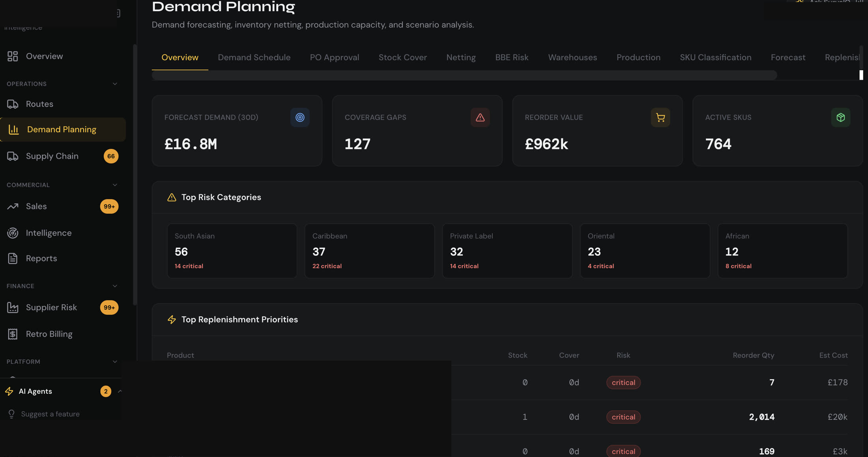Open the Overview dashboard icon in sidebar

click(x=13, y=56)
